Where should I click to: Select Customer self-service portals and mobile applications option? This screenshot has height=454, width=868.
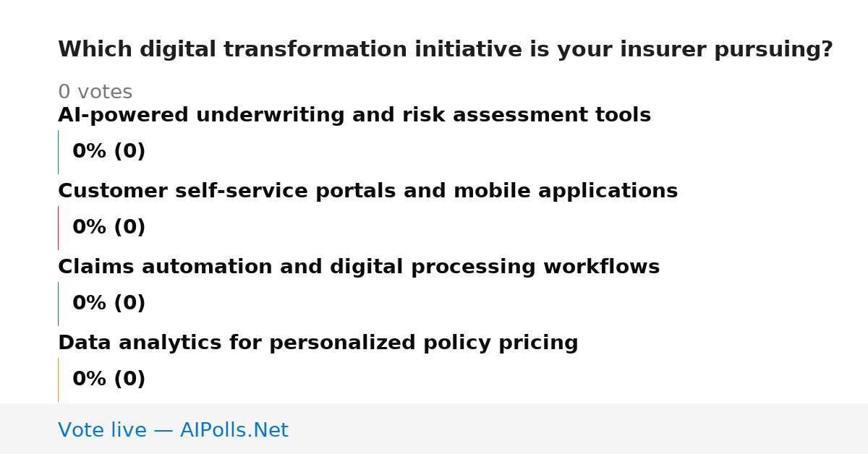click(367, 192)
